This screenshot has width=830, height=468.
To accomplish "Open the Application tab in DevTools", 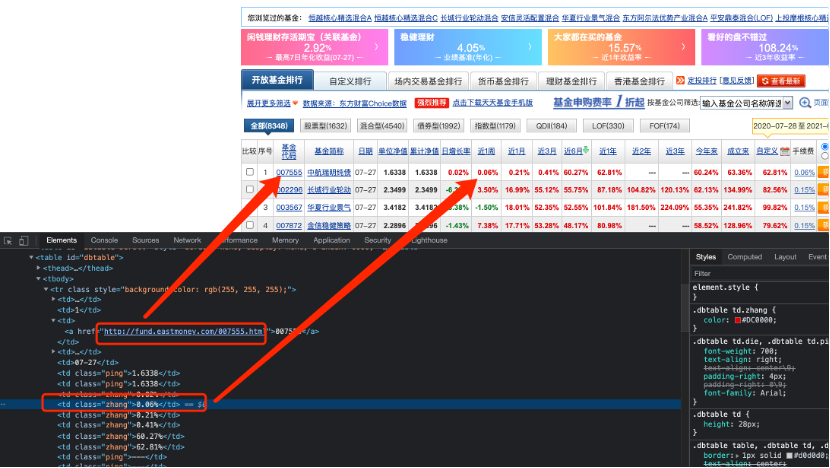I will pyautogui.click(x=331, y=240).
